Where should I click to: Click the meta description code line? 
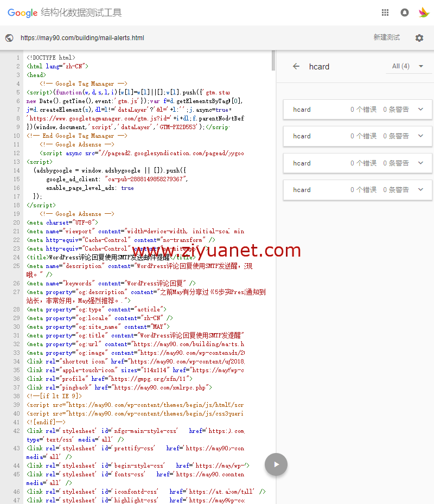click(139, 270)
